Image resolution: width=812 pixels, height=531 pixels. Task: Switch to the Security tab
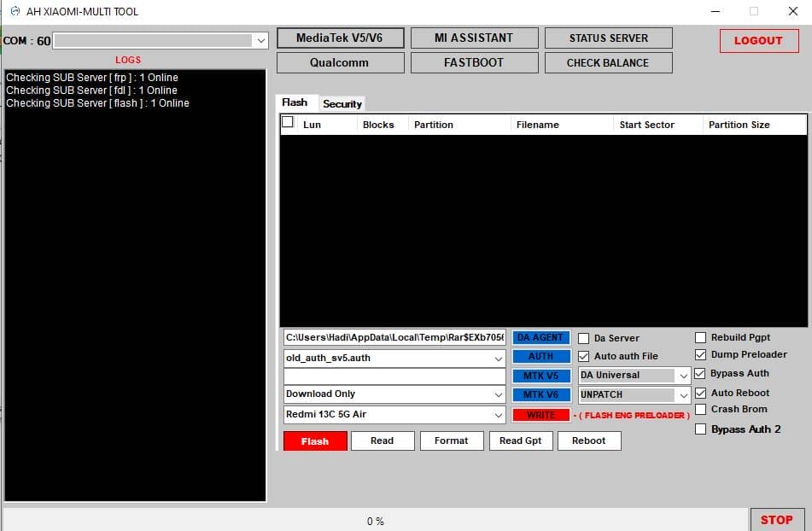point(342,103)
